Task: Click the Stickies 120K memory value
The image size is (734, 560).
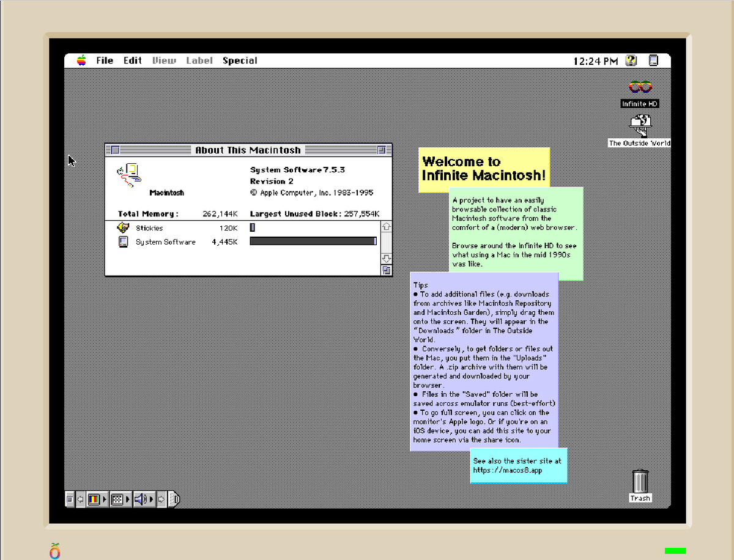Action: point(228,228)
